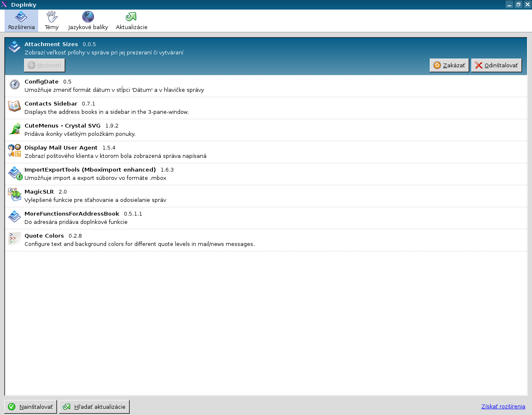Select the MagicSLR extension name
The image size is (532, 415).
click(x=39, y=192)
